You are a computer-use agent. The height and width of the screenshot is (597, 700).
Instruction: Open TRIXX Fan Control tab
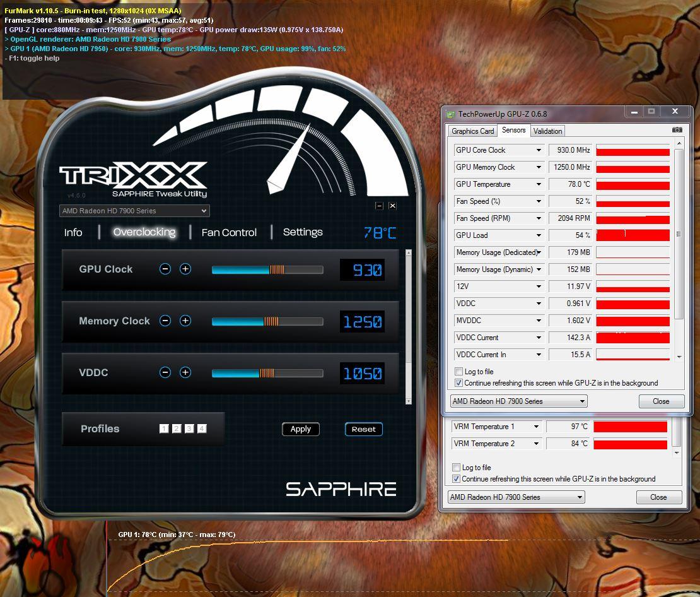229,232
